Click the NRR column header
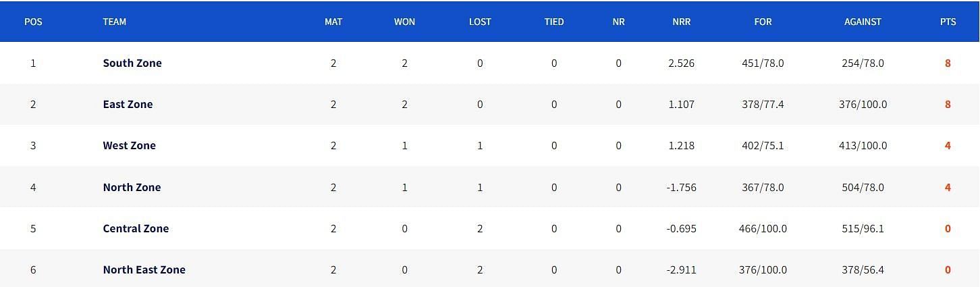 click(x=681, y=22)
